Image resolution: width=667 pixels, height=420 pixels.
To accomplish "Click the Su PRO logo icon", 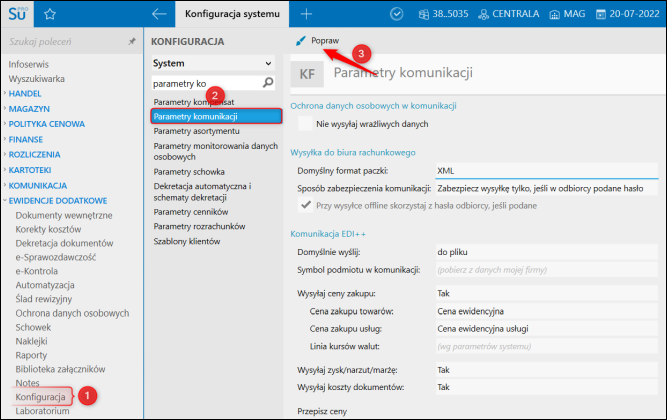I will (17, 14).
